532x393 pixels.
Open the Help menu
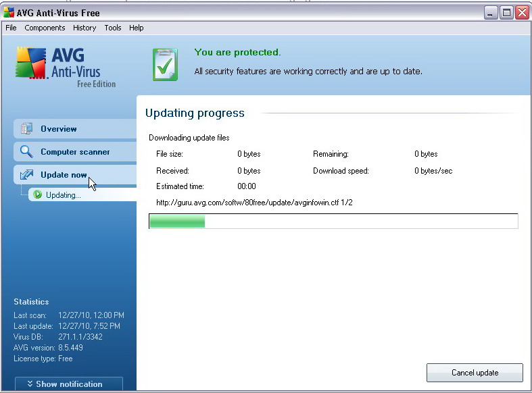click(x=136, y=28)
